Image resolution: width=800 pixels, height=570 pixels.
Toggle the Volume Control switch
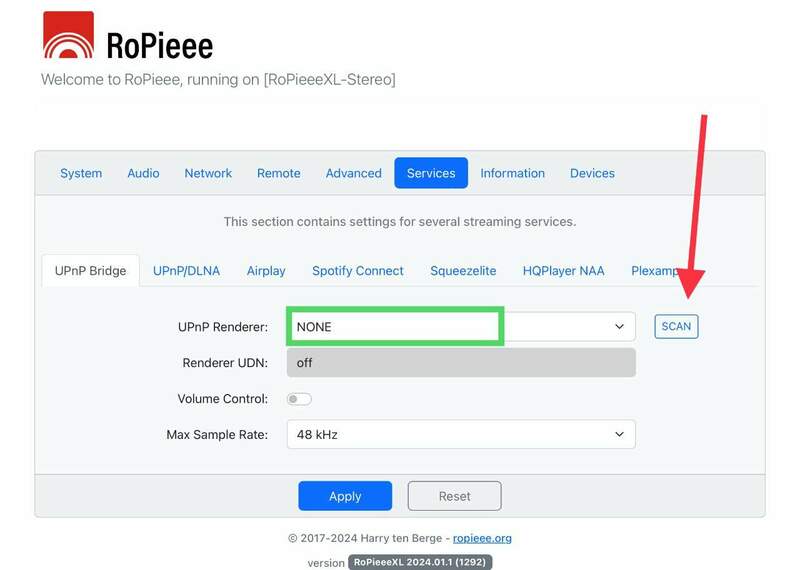click(299, 399)
